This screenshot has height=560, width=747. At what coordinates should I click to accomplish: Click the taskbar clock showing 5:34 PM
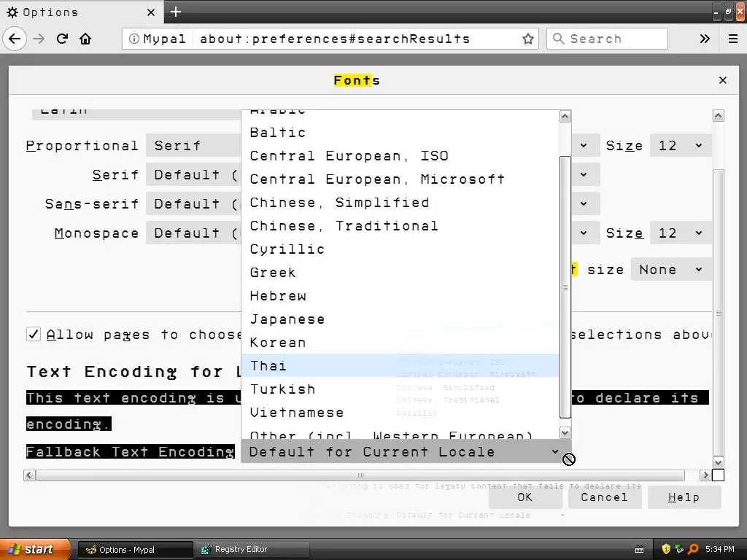tap(720, 549)
